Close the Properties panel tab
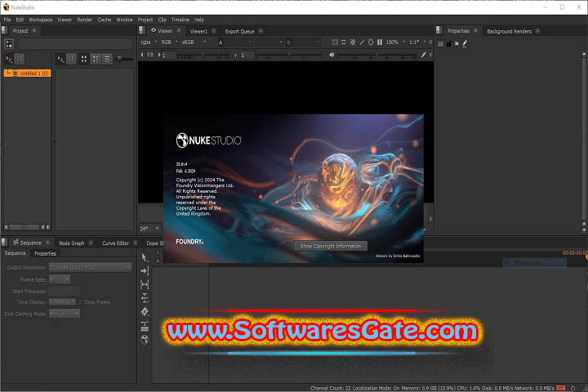 click(x=476, y=30)
